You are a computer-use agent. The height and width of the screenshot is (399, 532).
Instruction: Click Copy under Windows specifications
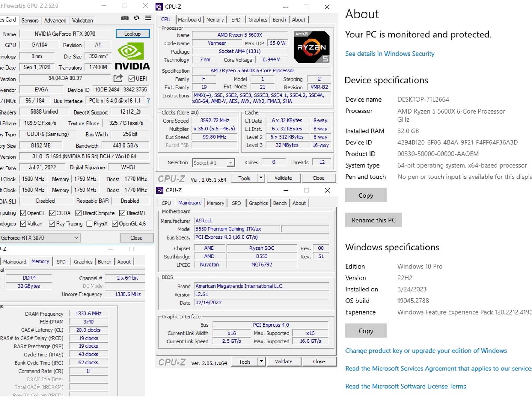coord(366,331)
